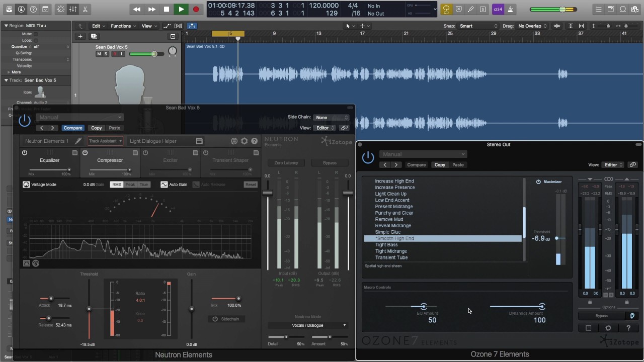Open the View menu in tracks area
The image size is (644, 362).
click(x=148, y=26)
